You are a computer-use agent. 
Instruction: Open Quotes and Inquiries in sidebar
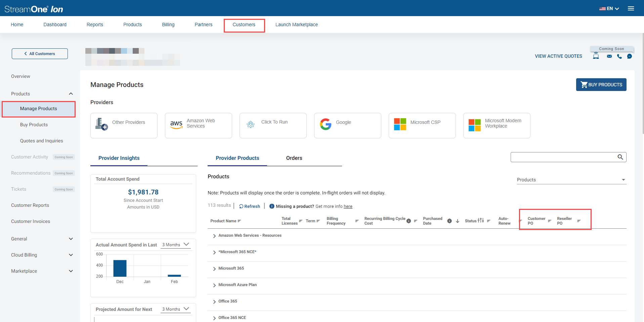tap(42, 141)
